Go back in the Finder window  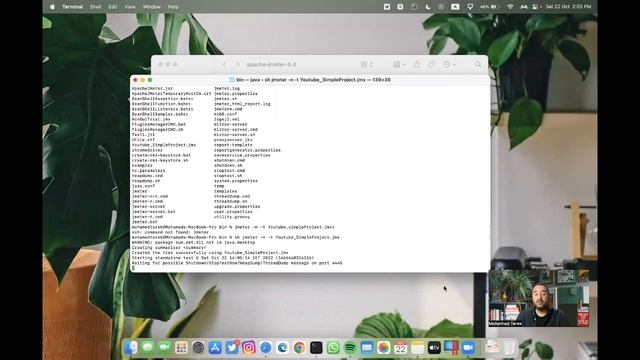pos(224,64)
